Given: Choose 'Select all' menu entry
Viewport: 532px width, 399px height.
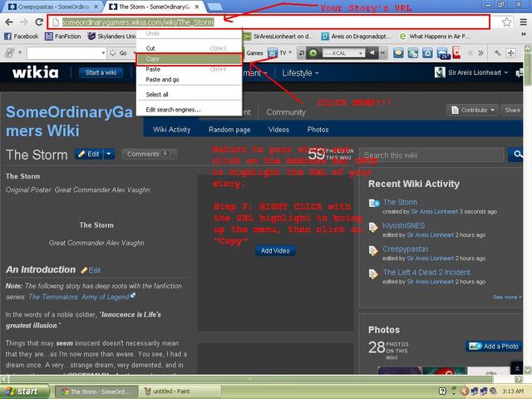Looking at the screenshot, I should pos(190,95).
